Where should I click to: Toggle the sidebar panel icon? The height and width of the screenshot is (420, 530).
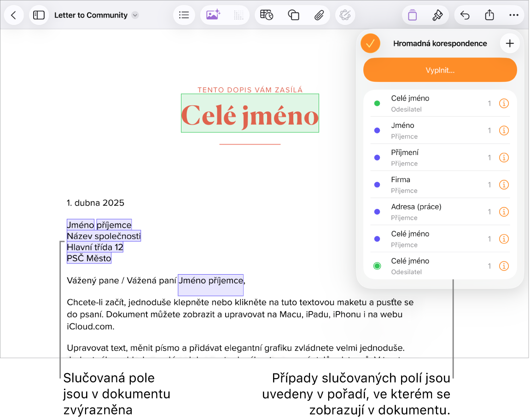pos(39,15)
